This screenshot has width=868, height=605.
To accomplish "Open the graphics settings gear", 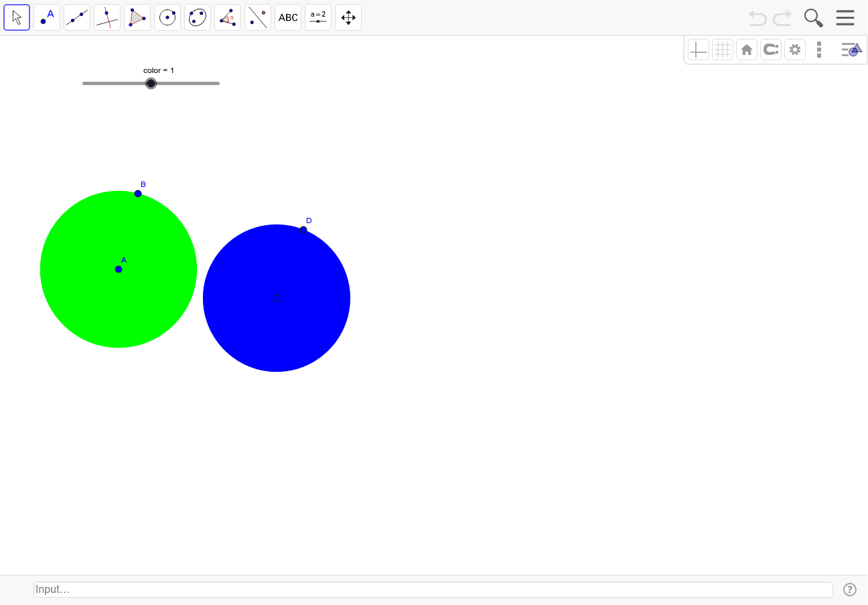I will pyautogui.click(x=795, y=50).
